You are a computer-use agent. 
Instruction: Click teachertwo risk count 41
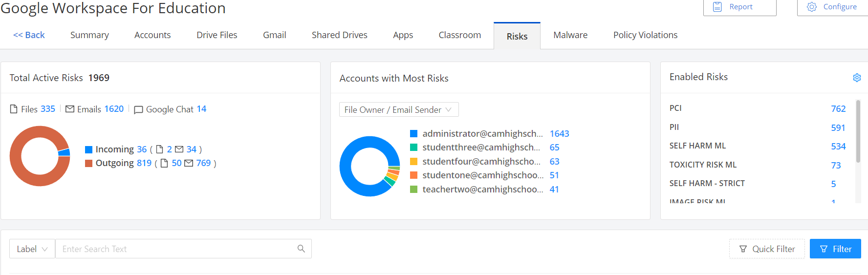[554, 189]
